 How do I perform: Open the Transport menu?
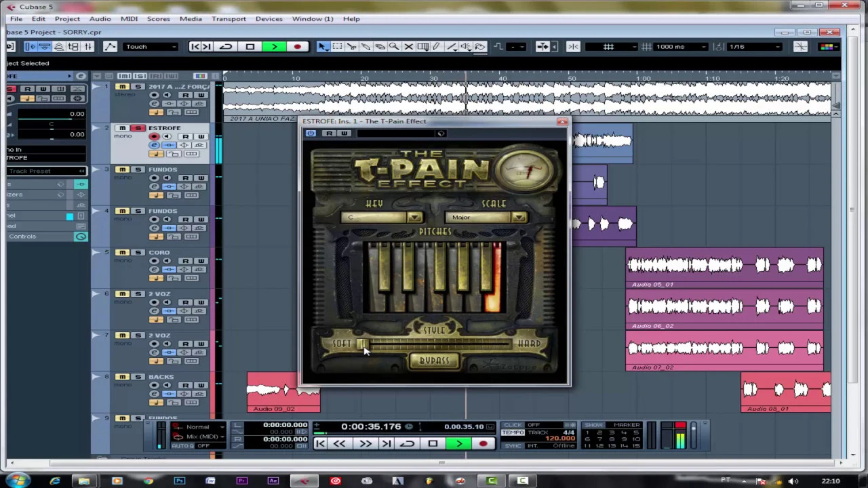pyautogui.click(x=229, y=19)
